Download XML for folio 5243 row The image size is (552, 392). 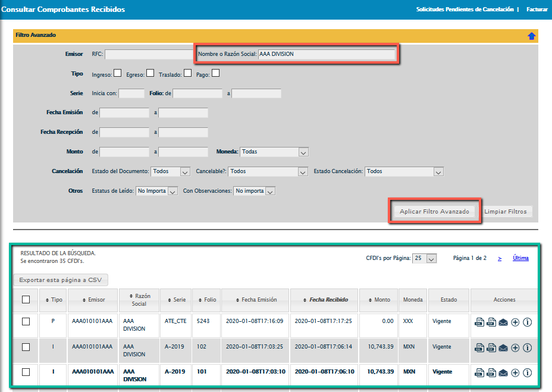479,322
